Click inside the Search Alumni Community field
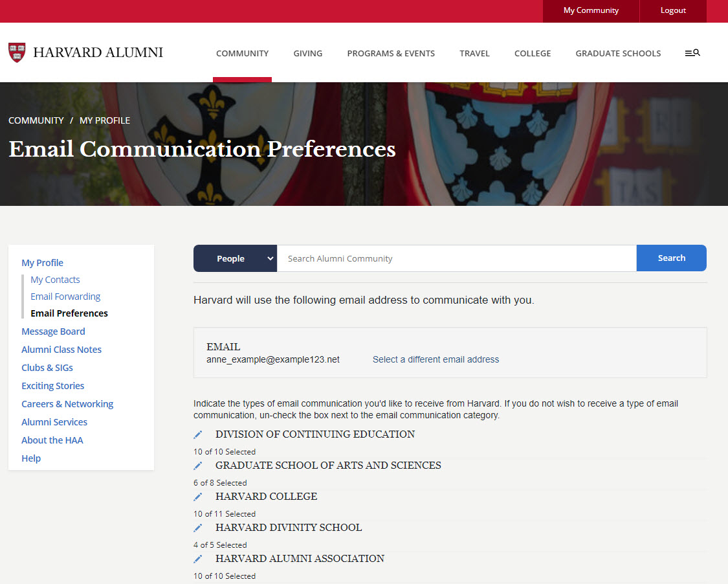This screenshot has height=584, width=728. (453, 258)
